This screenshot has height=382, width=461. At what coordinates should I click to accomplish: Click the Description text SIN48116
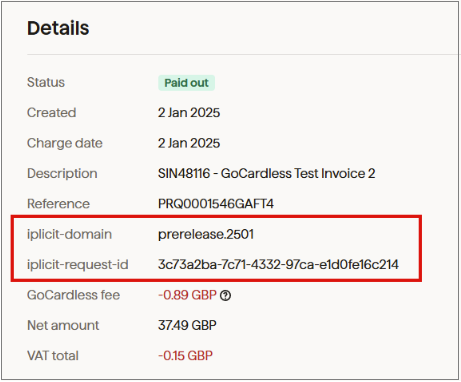coord(184,173)
